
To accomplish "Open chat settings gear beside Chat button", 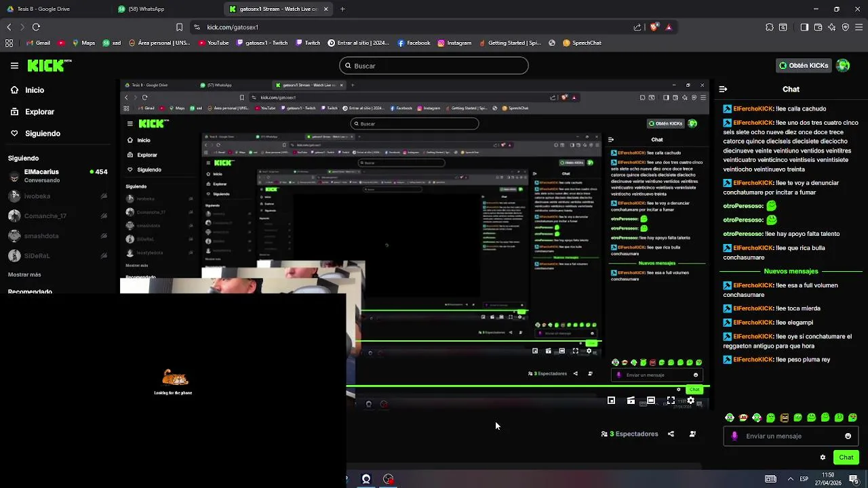I will (823, 457).
